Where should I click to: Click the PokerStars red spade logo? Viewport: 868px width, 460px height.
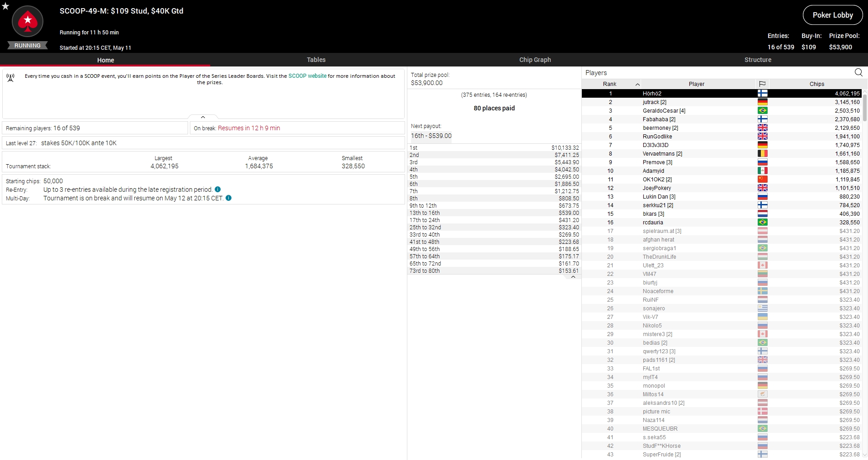point(28,21)
